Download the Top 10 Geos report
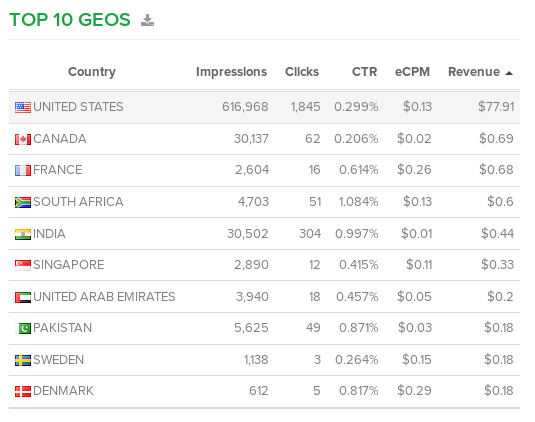This screenshot has width=535, height=422. [x=147, y=20]
